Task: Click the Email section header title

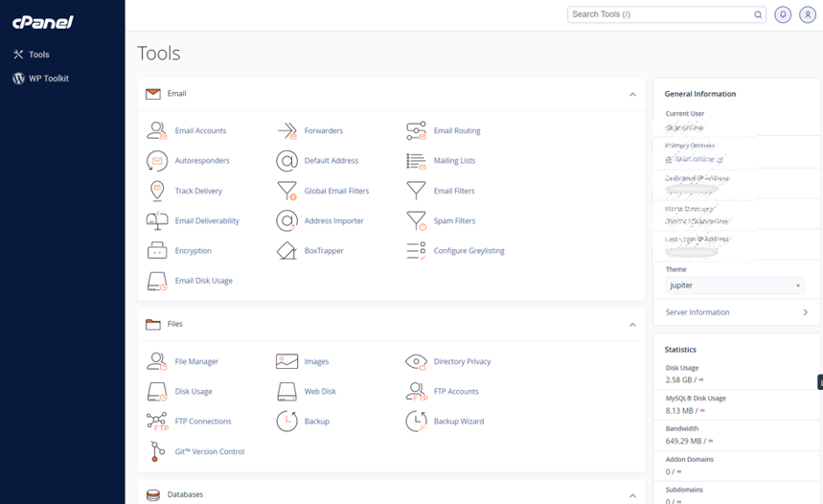Action: [x=177, y=94]
